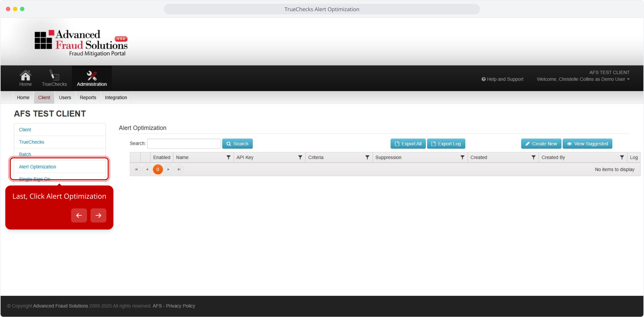Click the Advanced Fraud Solutions logo

81,43
